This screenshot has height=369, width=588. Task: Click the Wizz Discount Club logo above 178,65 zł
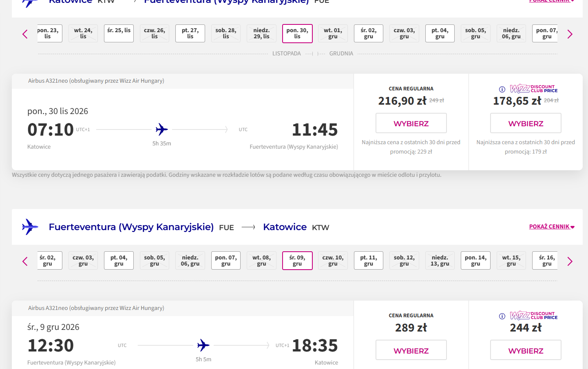534,89
